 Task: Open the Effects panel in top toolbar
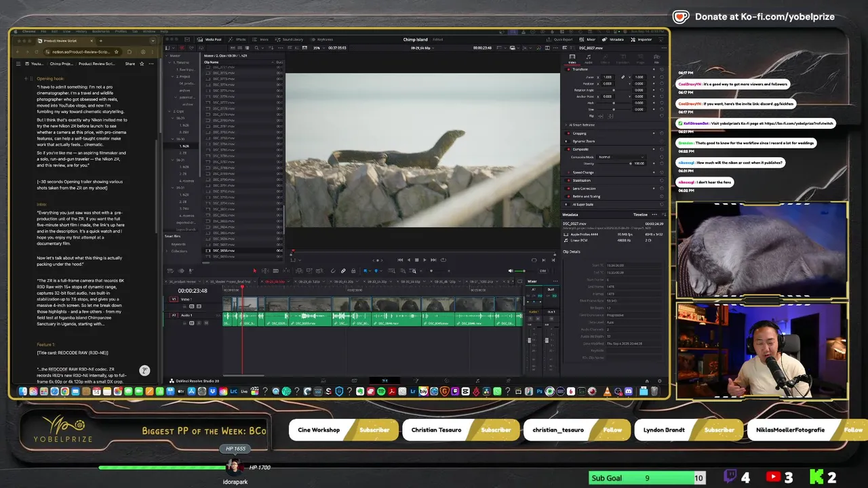click(x=237, y=39)
